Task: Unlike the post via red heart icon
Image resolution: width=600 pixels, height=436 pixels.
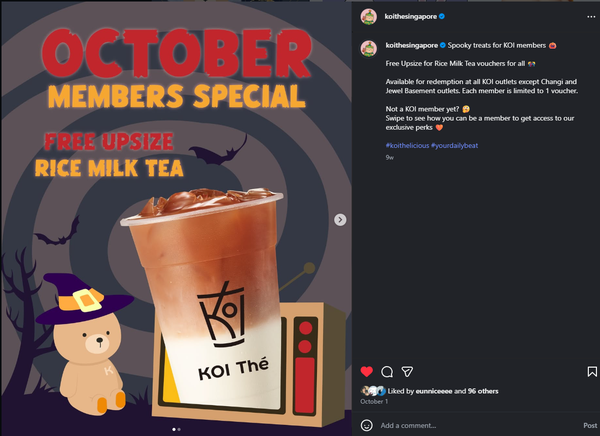Action: coord(367,371)
